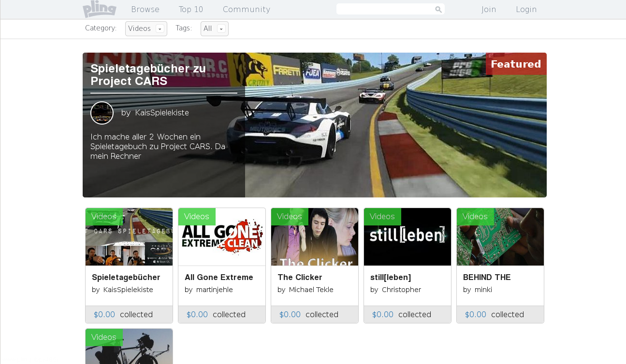Open the Spieletagebücher card thumbnail
The image size is (626, 364).
click(129, 237)
